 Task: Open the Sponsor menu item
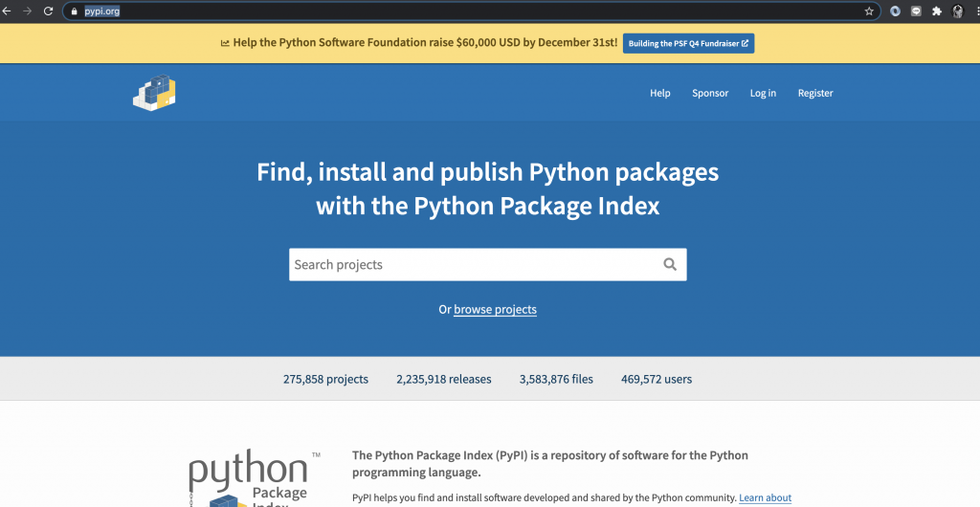(710, 93)
